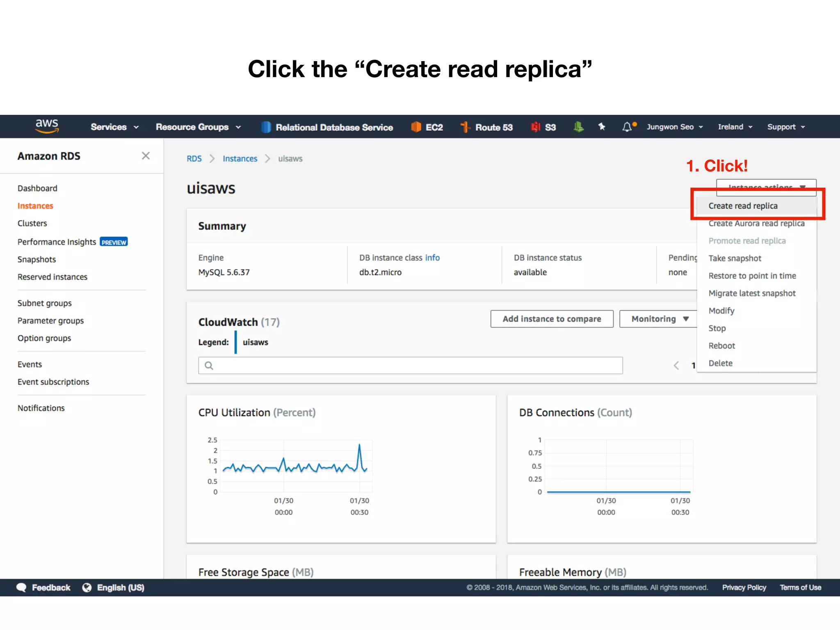Click the Freeable Memory panel heading

point(573,572)
